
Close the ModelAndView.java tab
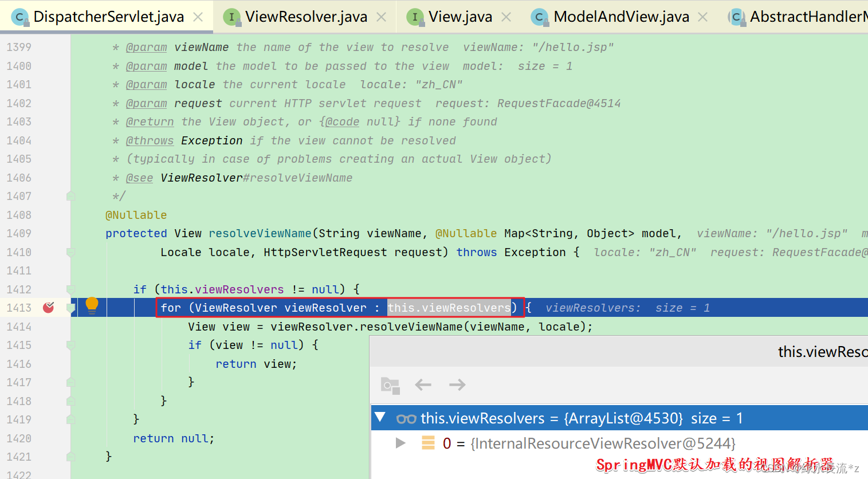coord(703,17)
